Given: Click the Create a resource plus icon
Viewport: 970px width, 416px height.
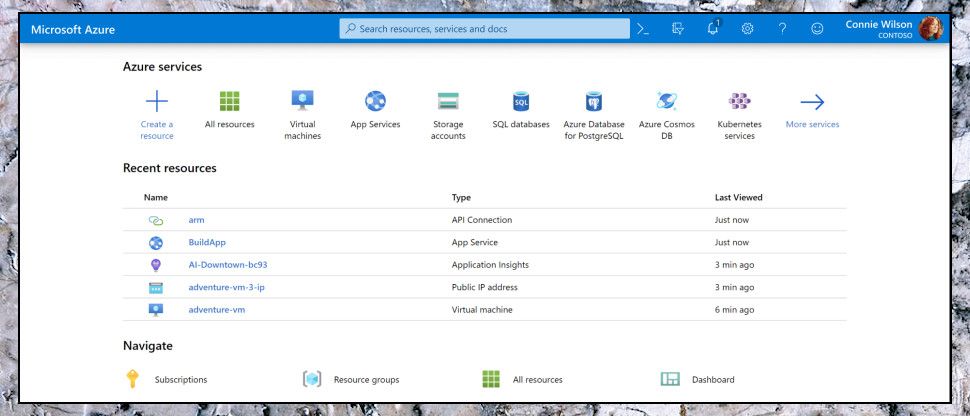Looking at the screenshot, I should pyautogui.click(x=157, y=101).
